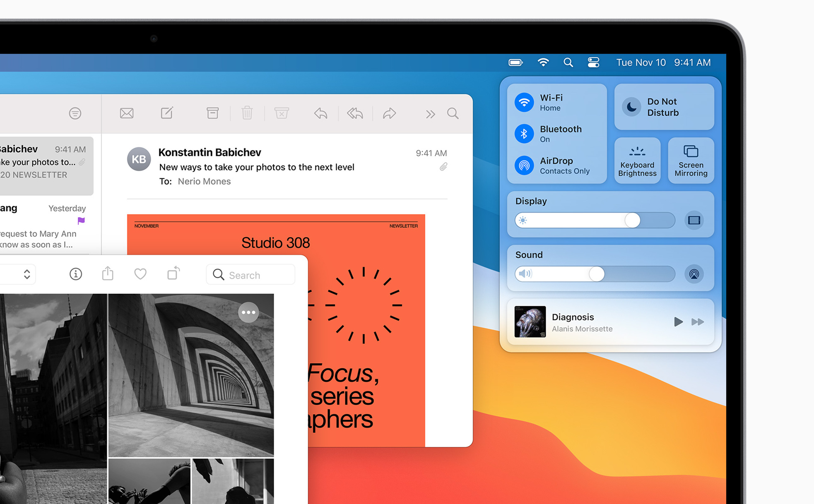Image resolution: width=814 pixels, height=504 pixels.
Task: Delete the message with the trash icon
Action: (x=247, y=113)
